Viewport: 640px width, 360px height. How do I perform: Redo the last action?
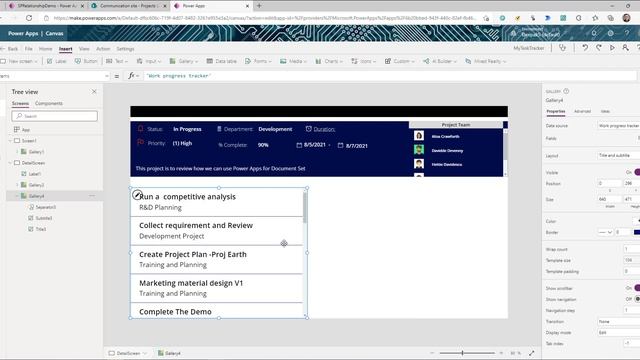(598, 48)
